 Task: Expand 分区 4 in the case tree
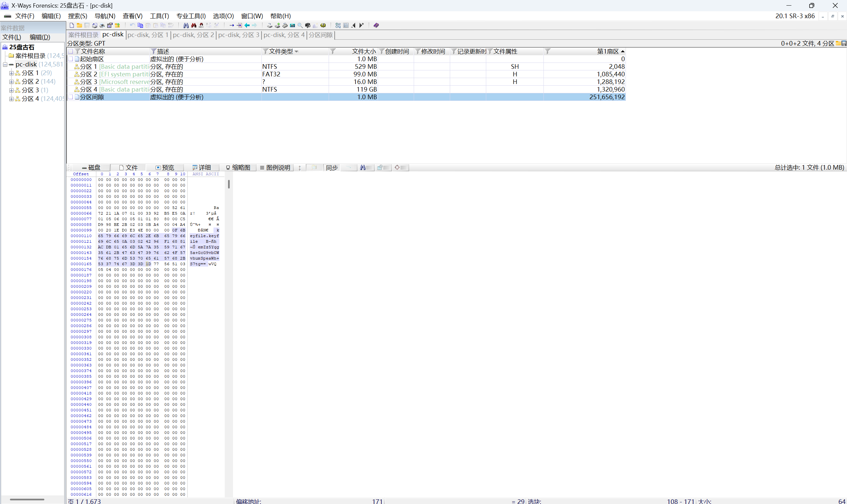pyautogui.click(x=11, y=99)
